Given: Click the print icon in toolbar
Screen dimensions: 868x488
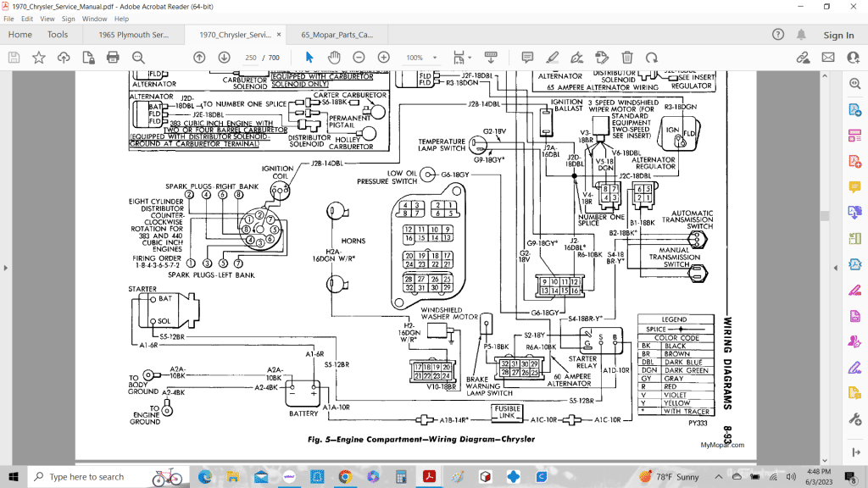Looking at the screenshot, I should point(113,58).
